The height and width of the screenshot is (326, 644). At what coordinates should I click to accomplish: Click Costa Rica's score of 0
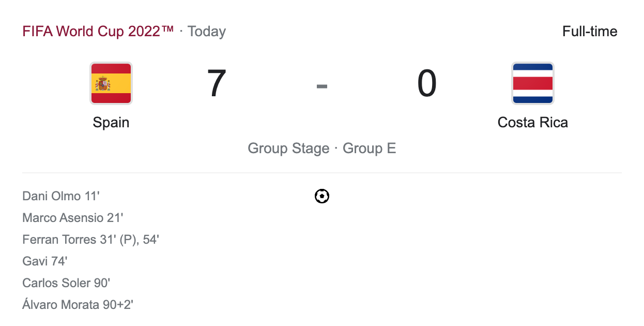tap(427, 83)
